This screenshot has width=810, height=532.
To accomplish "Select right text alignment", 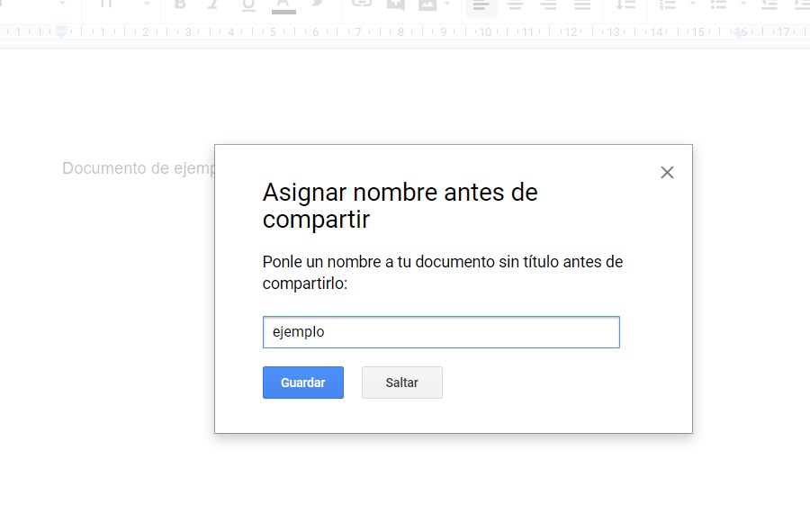I will [x=548, y=5].
